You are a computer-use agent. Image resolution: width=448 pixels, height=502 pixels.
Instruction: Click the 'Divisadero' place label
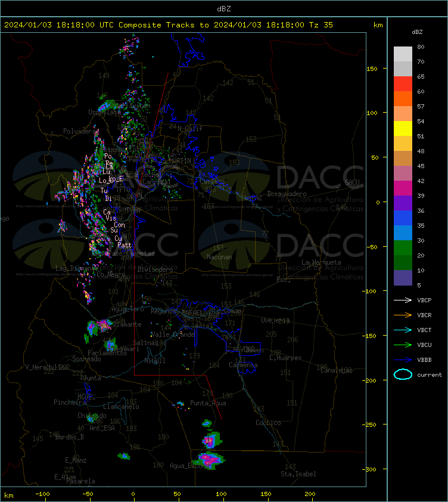tap(155, 269)
